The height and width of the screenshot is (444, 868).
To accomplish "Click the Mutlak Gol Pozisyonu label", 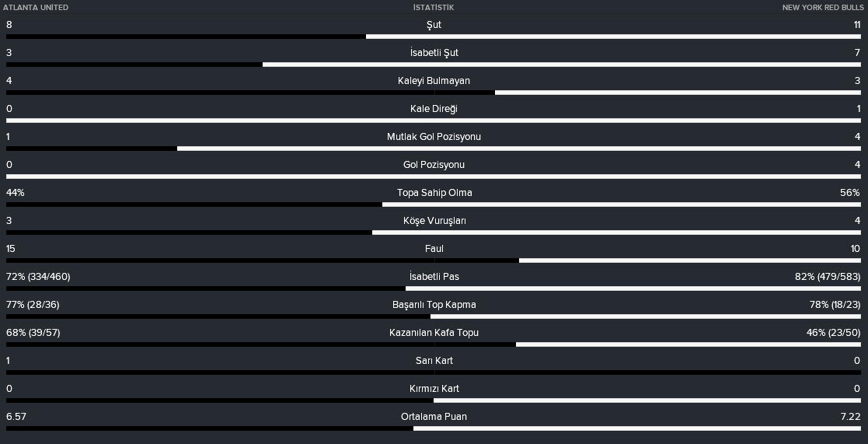I will [x=434, y=137].
